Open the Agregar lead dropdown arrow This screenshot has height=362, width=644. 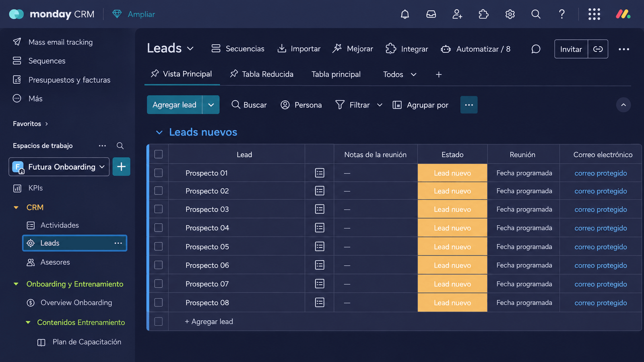click(x=211, y=105)
